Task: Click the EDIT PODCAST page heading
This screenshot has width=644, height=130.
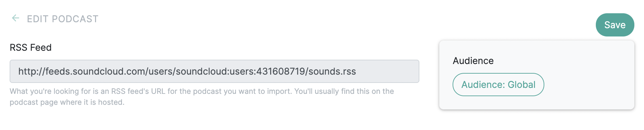Action: click(62, 19)
